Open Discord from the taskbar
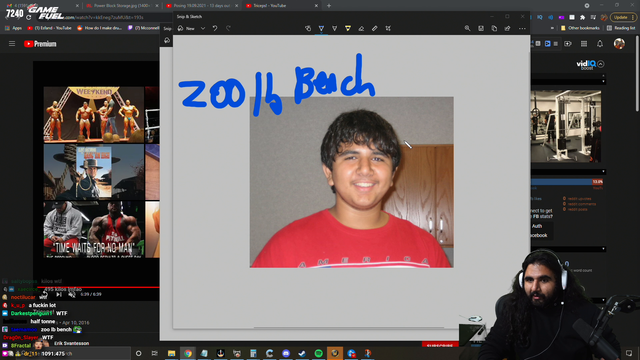Viewport: 640px width, 360px height. [286, 353]
